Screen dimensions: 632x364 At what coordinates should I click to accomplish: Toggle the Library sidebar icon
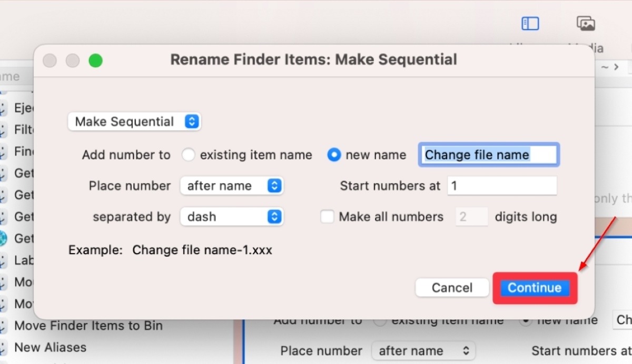(x=530, y=23)
